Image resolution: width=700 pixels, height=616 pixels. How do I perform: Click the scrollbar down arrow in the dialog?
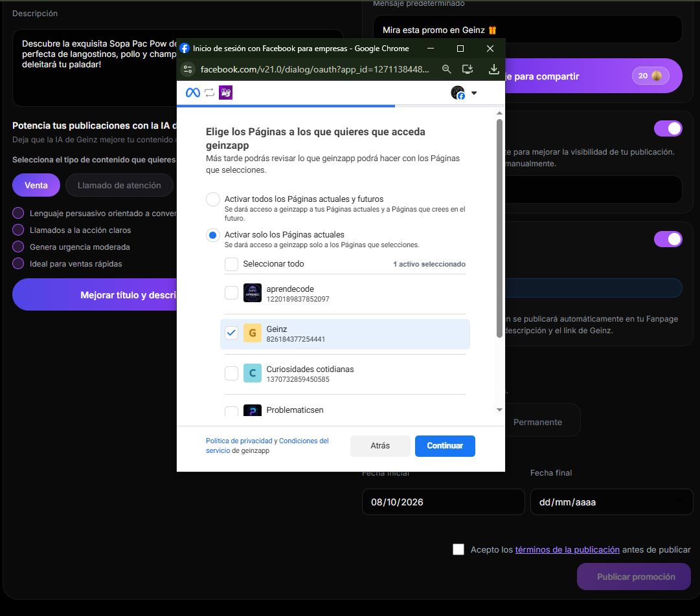coord(499,410)
